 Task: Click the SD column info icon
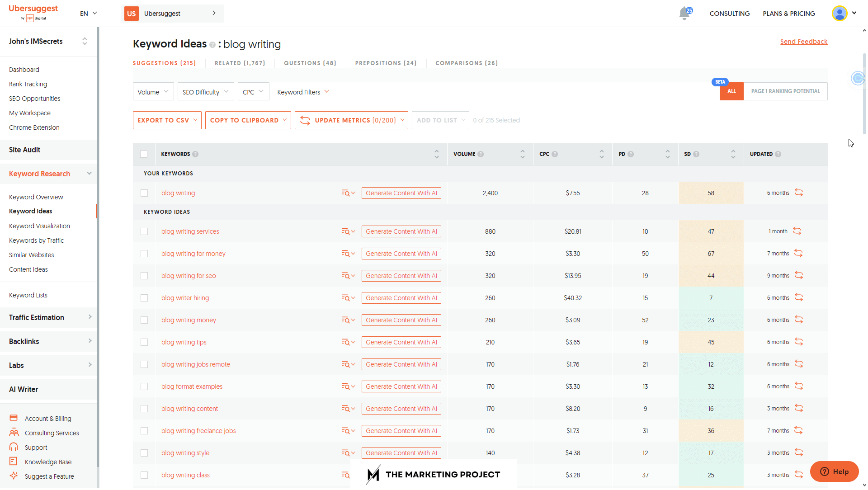[696, 154]
